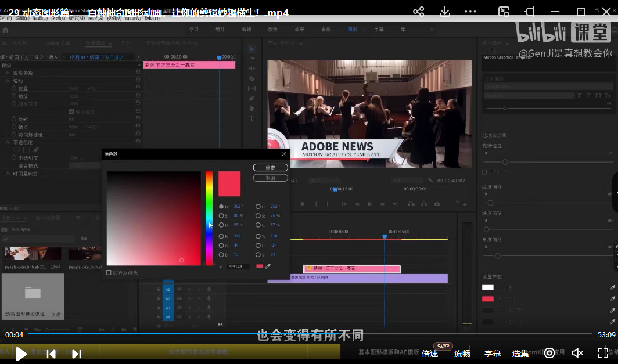
Task: Select the Selection arrow tool
Action: (252, 49)
